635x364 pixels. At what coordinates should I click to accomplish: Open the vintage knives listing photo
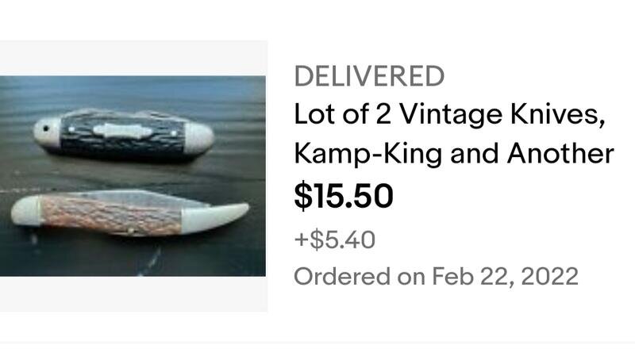click(133, 176)
